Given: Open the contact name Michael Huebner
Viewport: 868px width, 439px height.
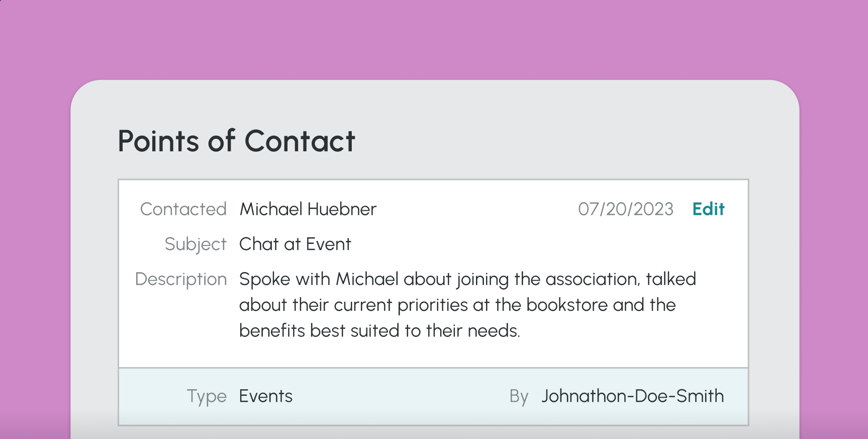Looking at the screenshot, I should 308,209.
